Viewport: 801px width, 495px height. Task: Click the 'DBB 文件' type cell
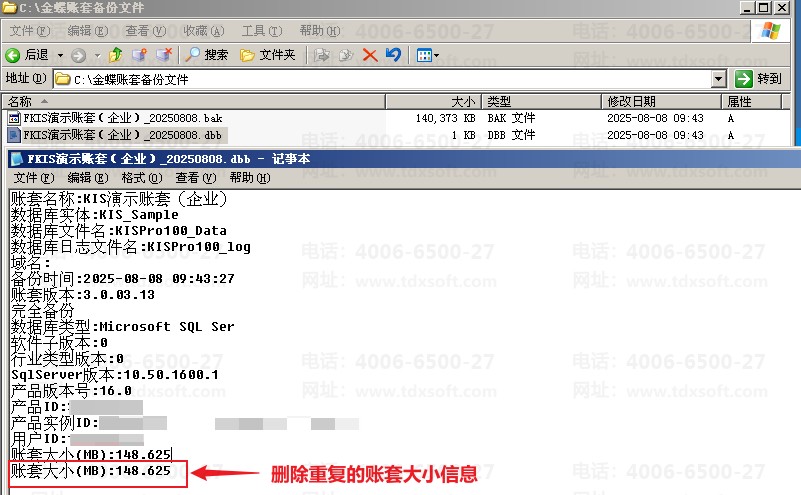point(511,135)
